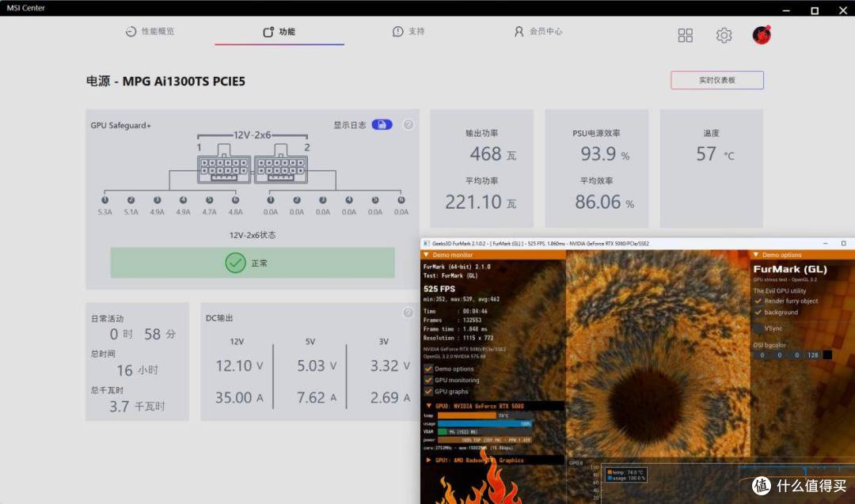Uncheck Demo options checkbox in FurMark
Image resolution: width=855 pixels, height=504 pixels.
click(428, 369)
